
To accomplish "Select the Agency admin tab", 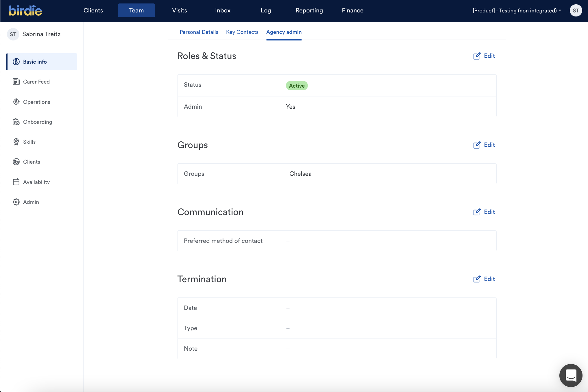I will pyautogui.click(x=284, y=32).
